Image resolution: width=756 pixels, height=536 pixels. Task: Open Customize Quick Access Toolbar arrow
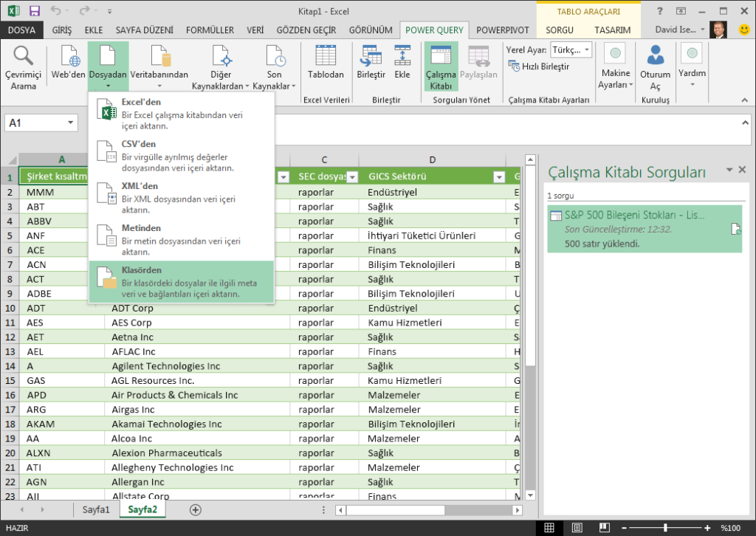coord(109,11)
